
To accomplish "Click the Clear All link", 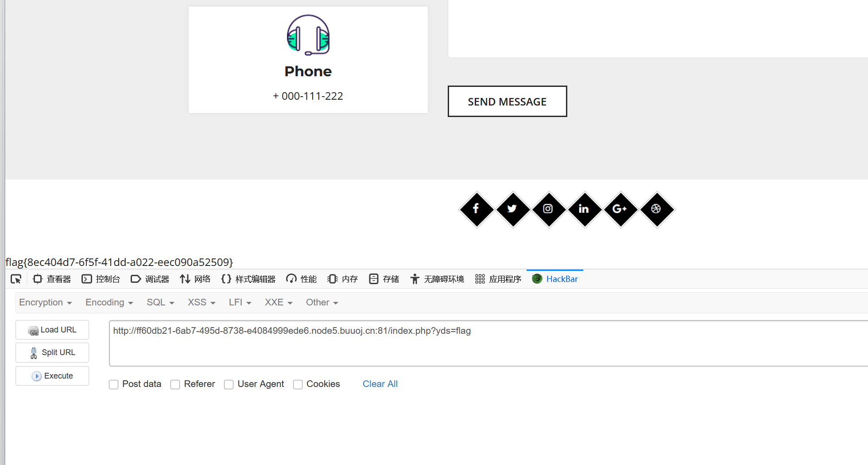I will 380,384.
